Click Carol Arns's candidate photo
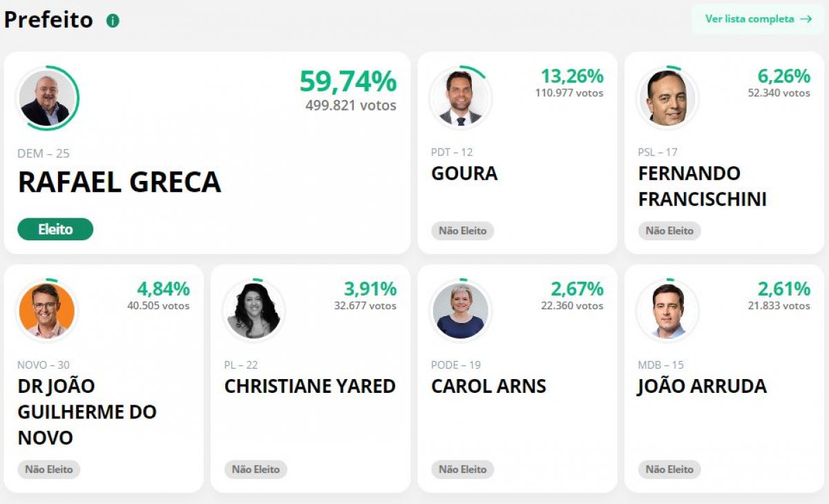 pyautogui.click(x=460, y=310)
